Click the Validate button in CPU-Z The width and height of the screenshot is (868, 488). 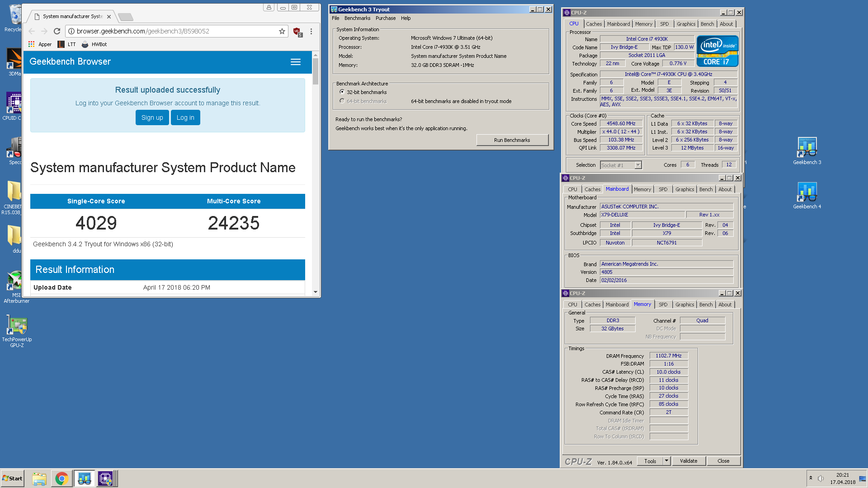pos(689,461)
